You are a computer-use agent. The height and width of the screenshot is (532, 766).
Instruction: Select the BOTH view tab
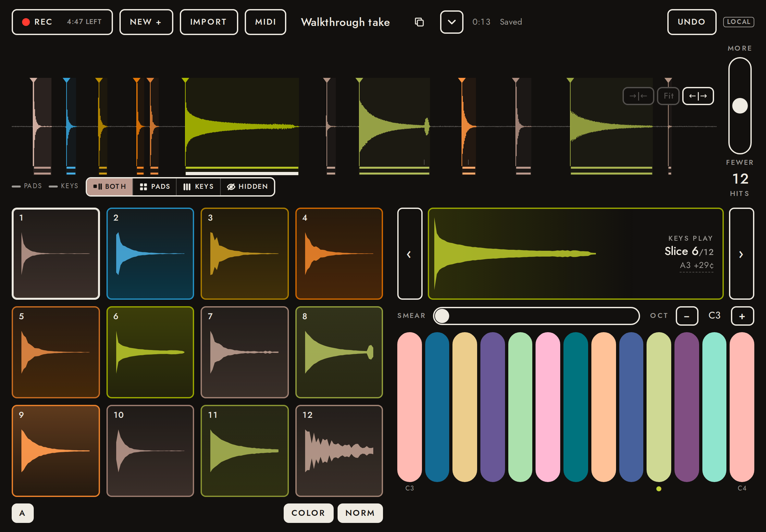pyautogui.click(x=110, y=187)
